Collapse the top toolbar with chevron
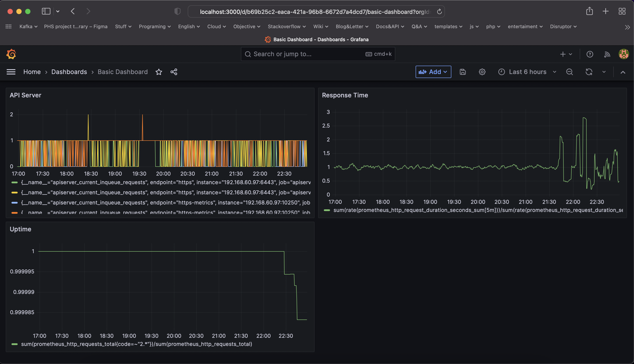The image size is (634, 364). 623,72
